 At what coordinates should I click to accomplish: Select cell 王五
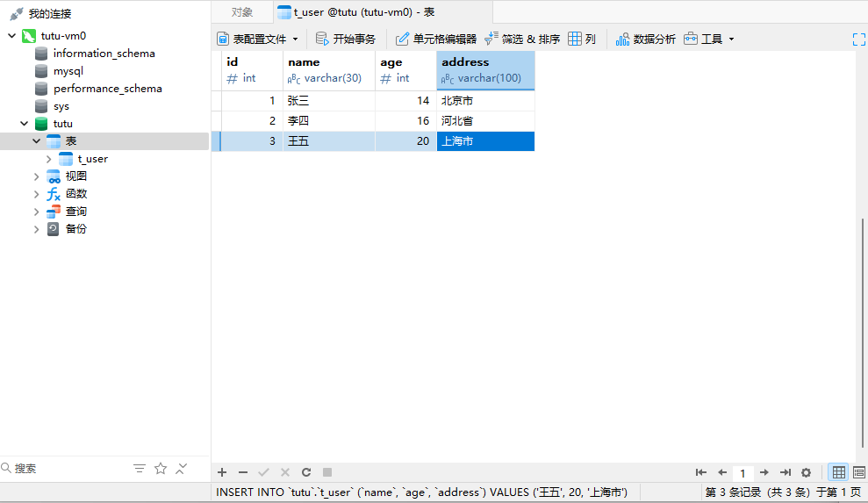click(x=329, y=141)
